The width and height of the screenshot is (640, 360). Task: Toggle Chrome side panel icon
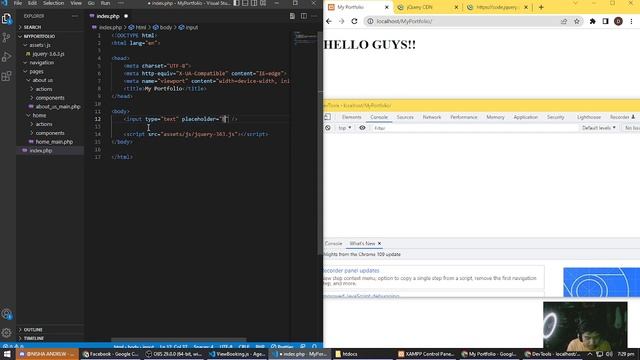pyautogui.click(x=605, y=21)
